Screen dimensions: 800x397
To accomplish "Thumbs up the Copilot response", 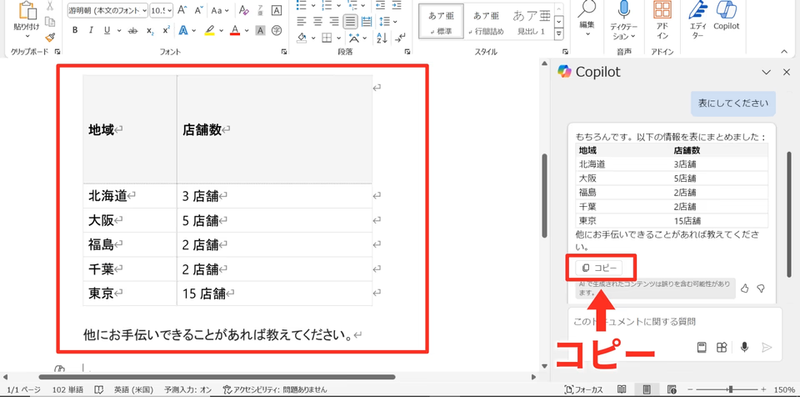I will point(744,288).
